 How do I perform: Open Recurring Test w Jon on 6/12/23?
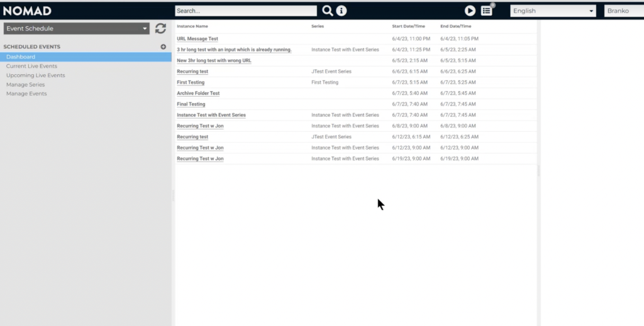(x=200, y=148)
